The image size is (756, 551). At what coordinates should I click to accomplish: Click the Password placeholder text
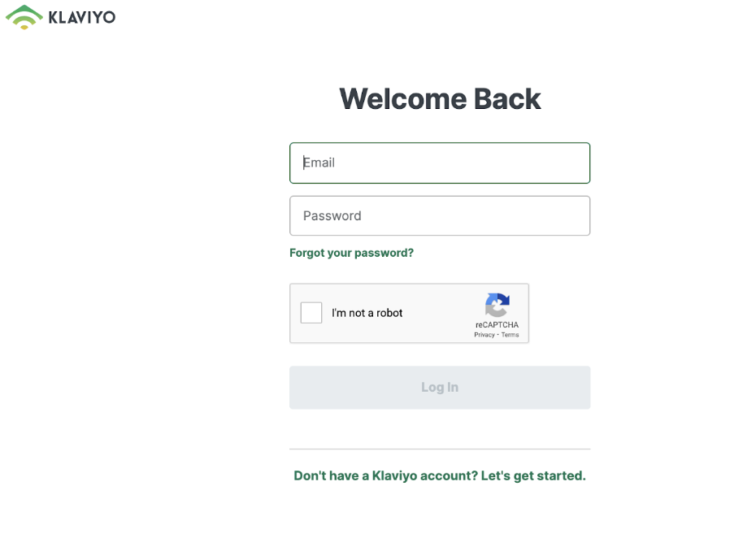coord(332,216)
